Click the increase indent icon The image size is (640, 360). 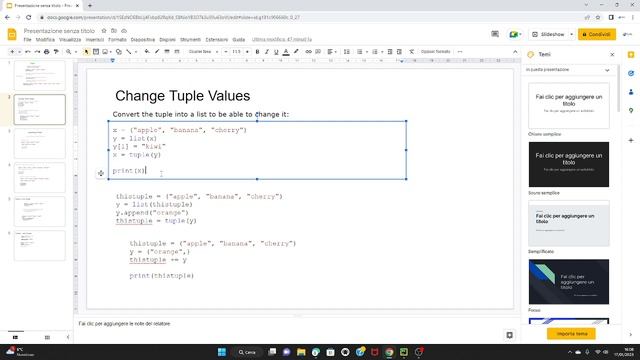400,52
